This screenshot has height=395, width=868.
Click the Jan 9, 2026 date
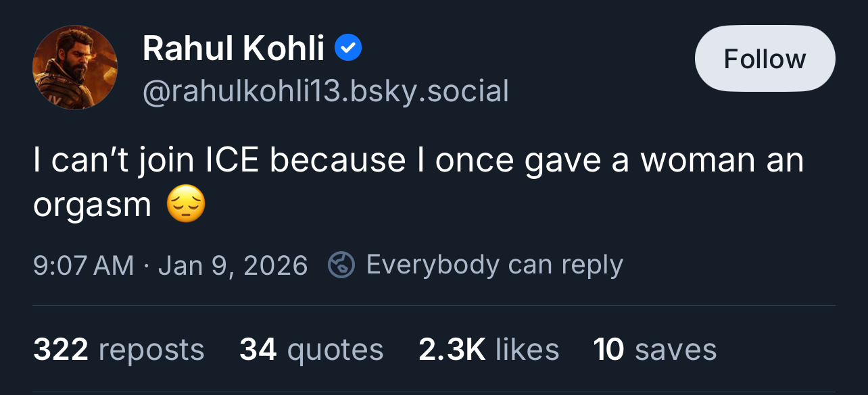click(233, 265)
